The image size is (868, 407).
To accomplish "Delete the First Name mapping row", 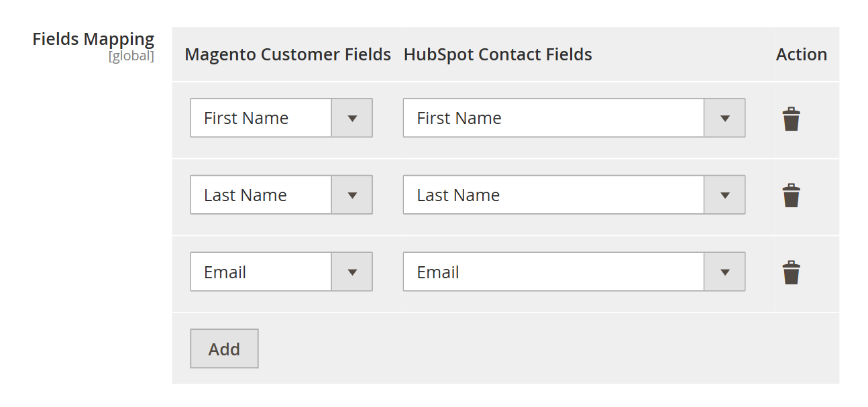I will (791, 119).
